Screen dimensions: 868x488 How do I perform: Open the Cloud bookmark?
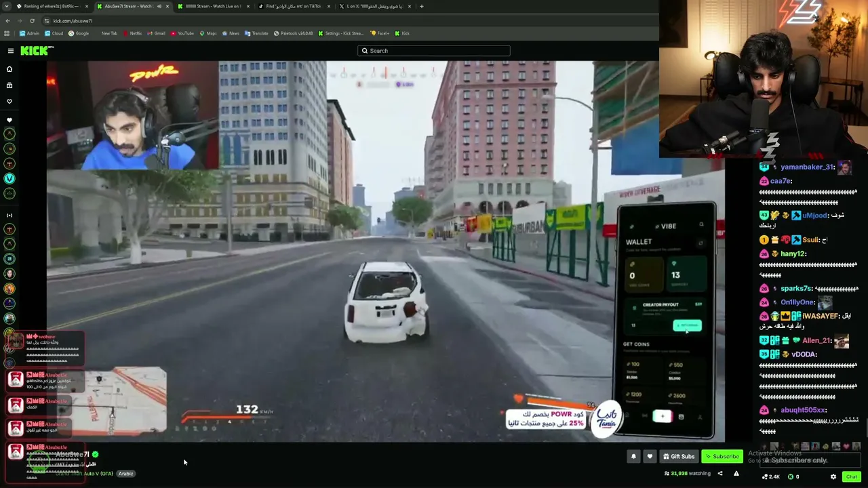pos(54,33)
